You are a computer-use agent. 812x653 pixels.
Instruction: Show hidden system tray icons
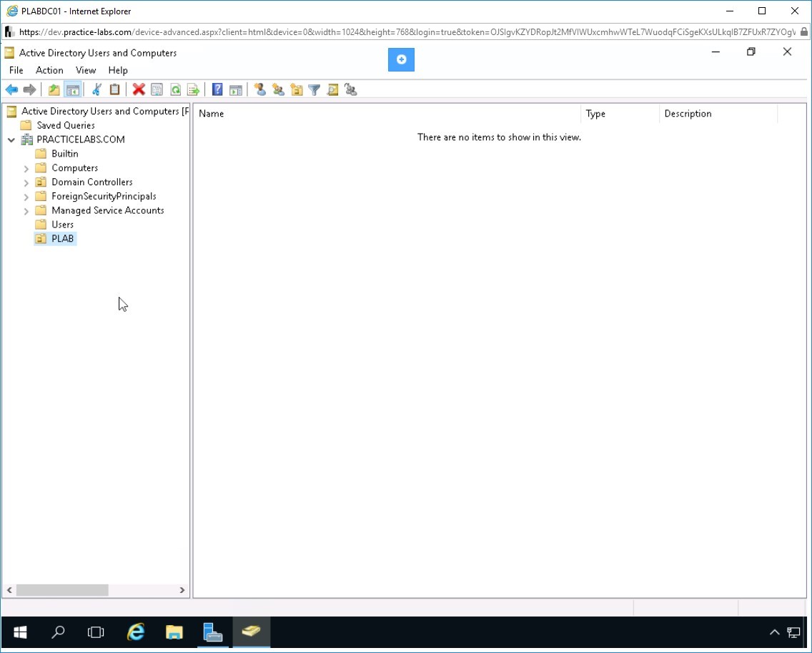pos(775,632)
